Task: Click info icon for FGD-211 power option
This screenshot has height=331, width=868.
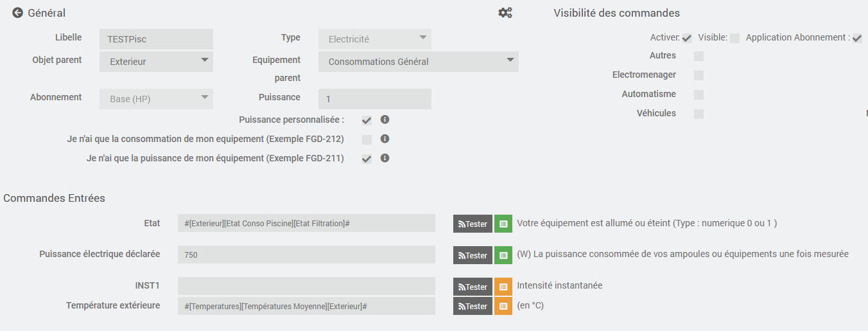Action: tap(385, 158)
